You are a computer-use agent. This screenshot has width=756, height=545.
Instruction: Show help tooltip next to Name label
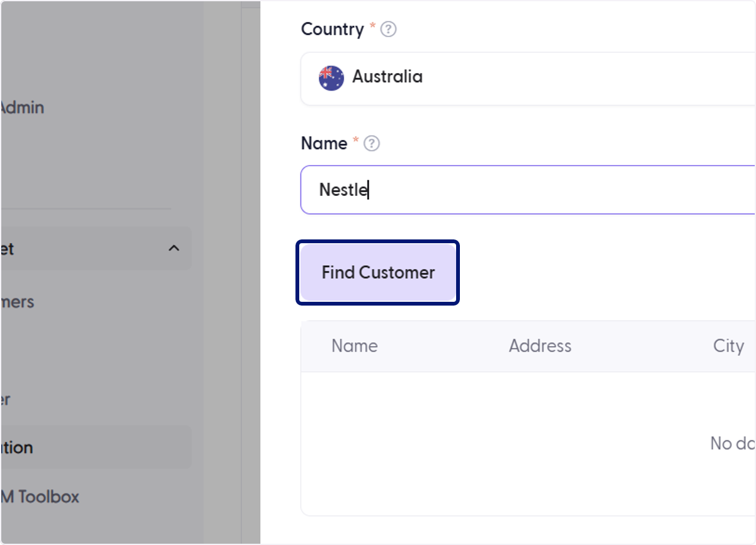[x=372, y=144]
